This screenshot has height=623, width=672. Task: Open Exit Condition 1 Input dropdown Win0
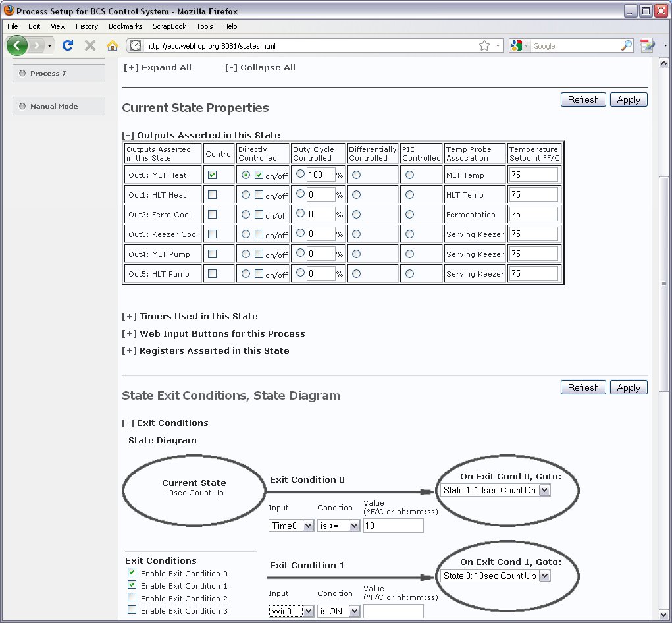click(292, 611)
